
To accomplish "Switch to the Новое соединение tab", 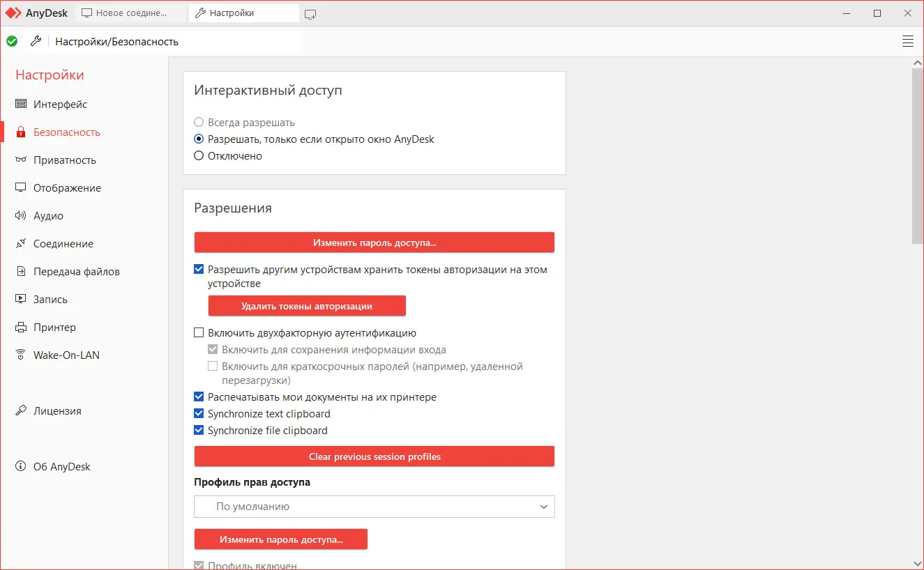I will click(x=130, y=13).
